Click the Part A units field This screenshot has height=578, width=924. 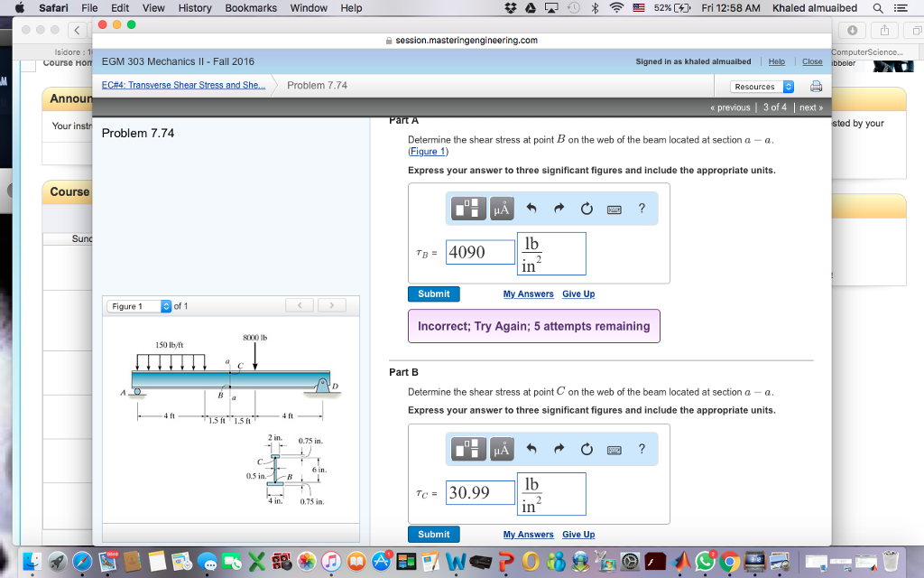coord(551,254)
